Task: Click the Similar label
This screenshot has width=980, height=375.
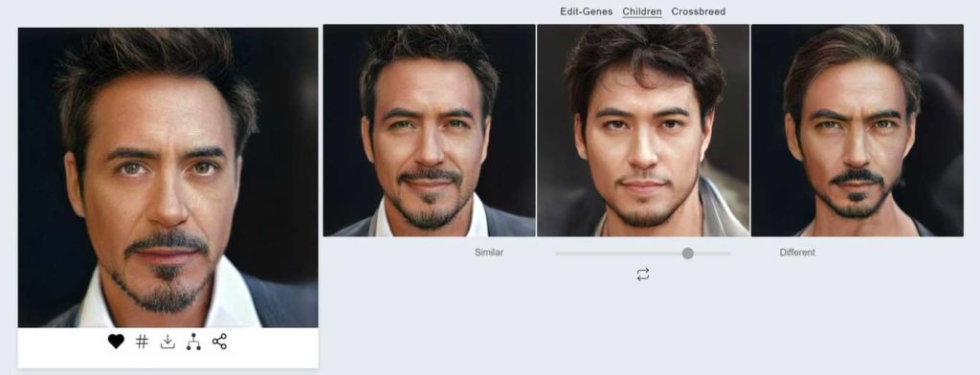Action: [x=489, y=253]
